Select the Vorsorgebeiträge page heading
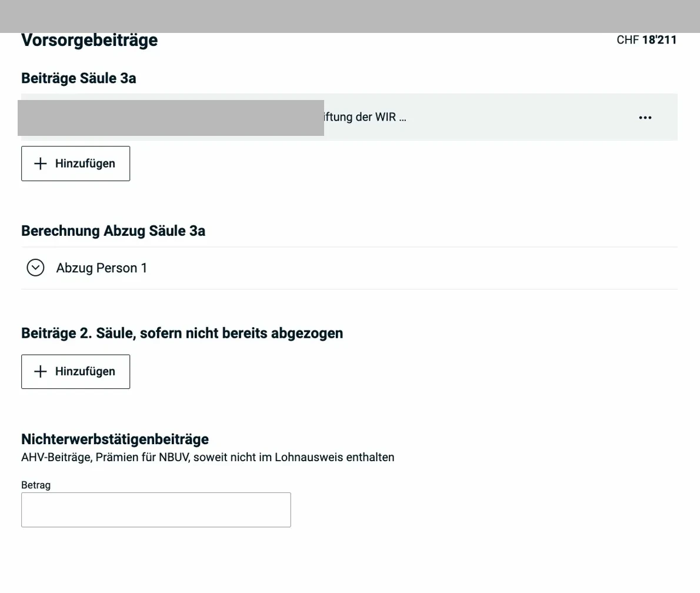700x593 pixels. [x=89, y=39]
